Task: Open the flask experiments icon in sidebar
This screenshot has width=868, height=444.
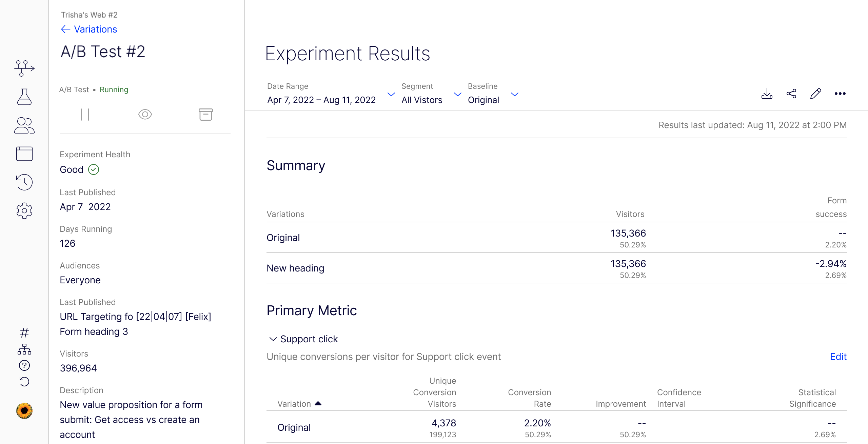Action: point(24,97)
